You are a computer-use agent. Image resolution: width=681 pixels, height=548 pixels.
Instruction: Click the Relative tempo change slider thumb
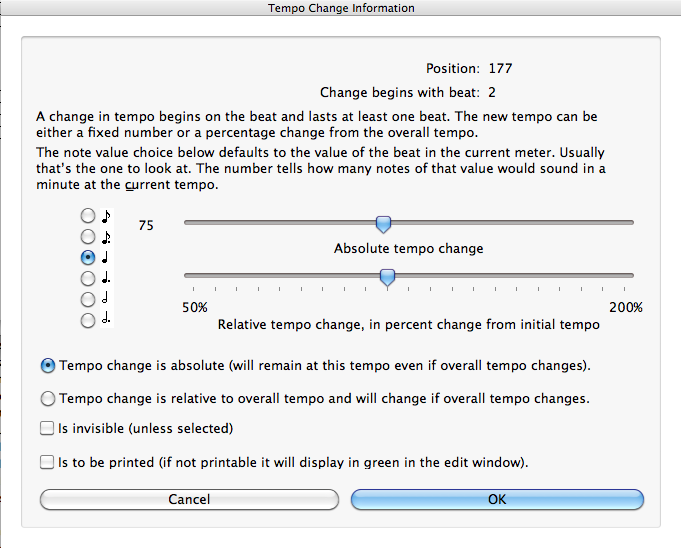tap(387, 277)
